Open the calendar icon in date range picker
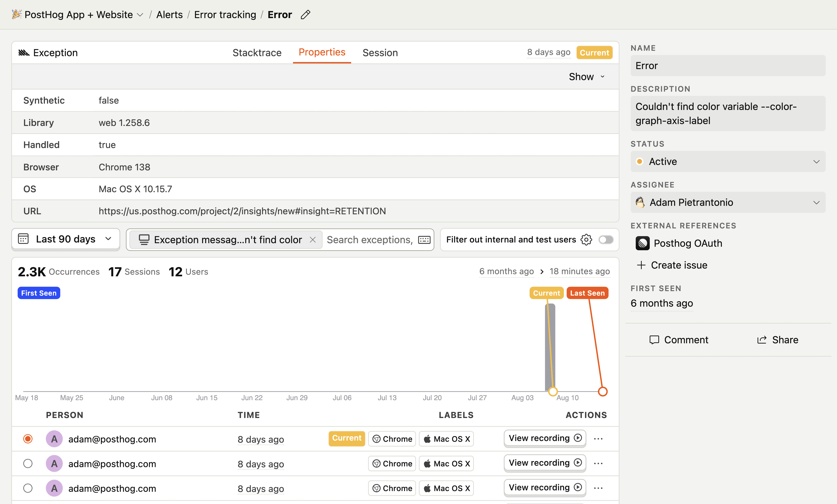 [x=23, y=239]
